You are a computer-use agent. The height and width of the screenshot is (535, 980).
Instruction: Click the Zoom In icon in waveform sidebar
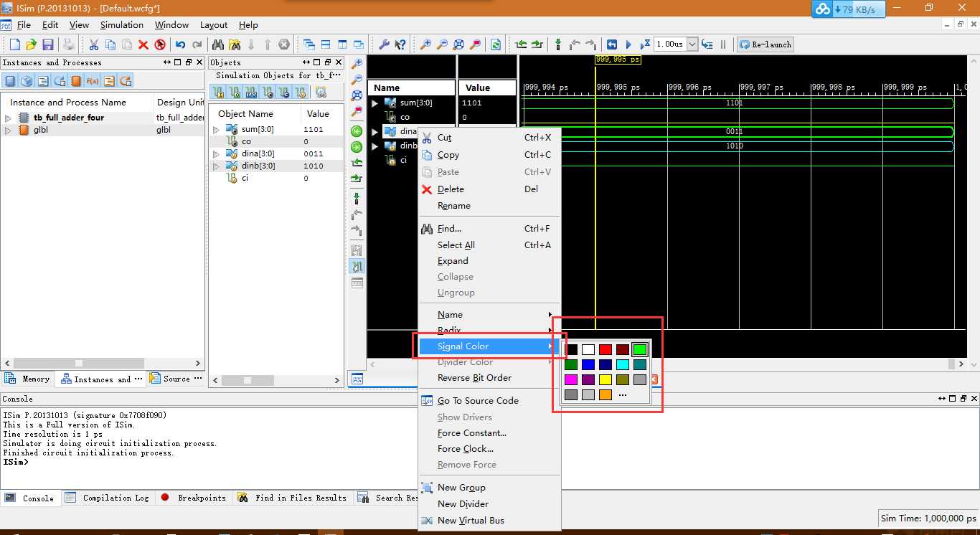357,64
